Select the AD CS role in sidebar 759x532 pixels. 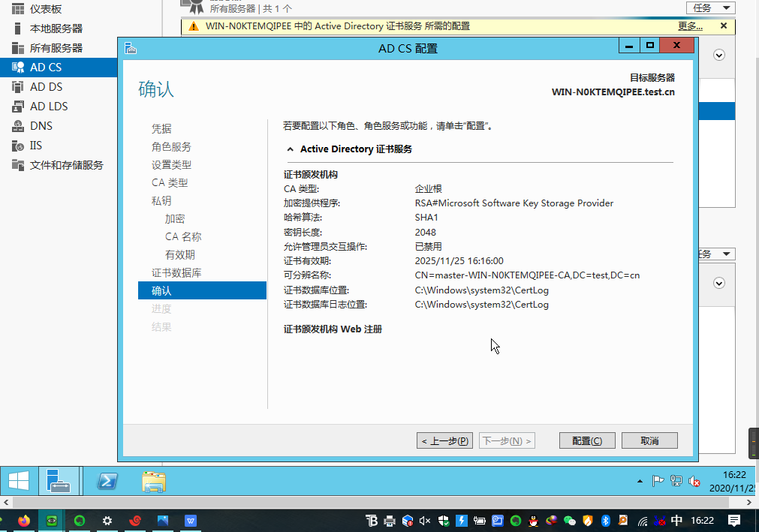58,68
